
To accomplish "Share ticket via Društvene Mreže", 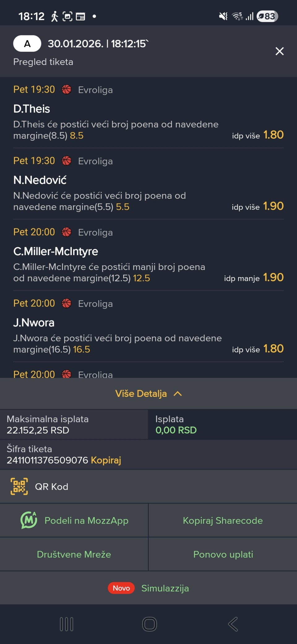I will pyautogui.click(x=74, y=554).
